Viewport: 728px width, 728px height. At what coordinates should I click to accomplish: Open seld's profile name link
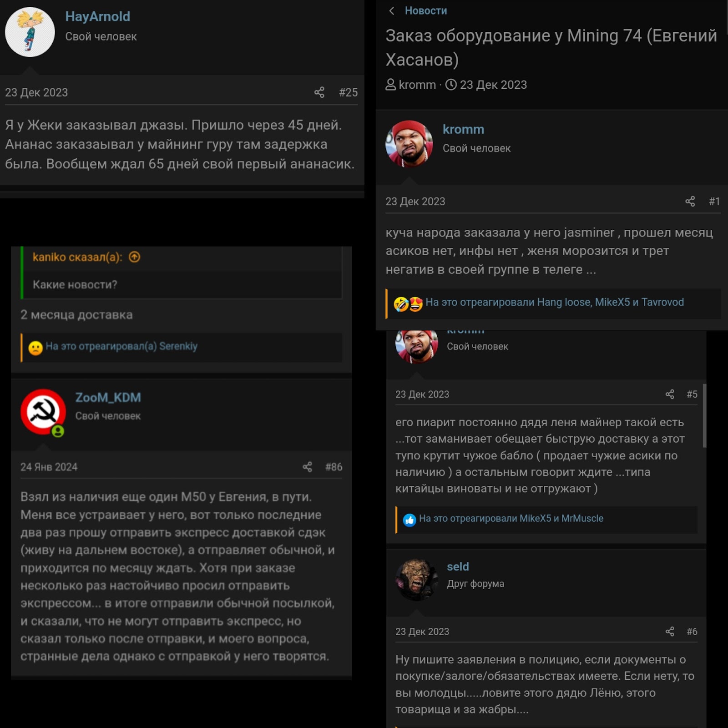tap(458, 566)
